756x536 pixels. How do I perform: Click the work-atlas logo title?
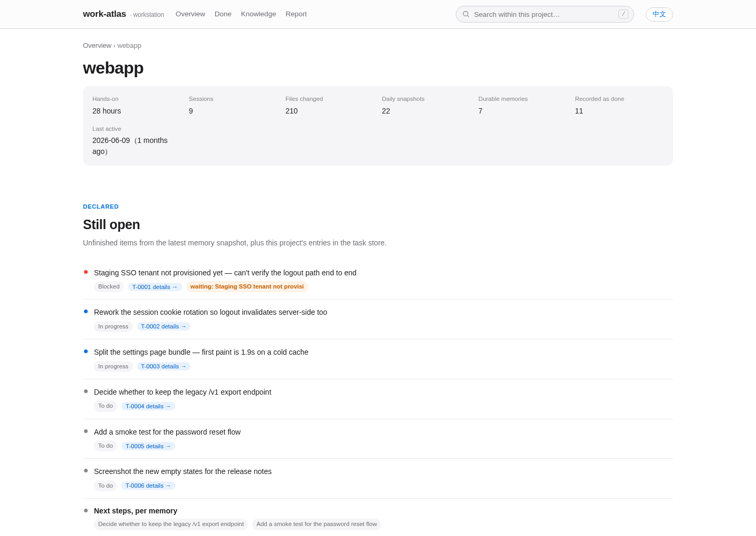[x=104, y=14]
